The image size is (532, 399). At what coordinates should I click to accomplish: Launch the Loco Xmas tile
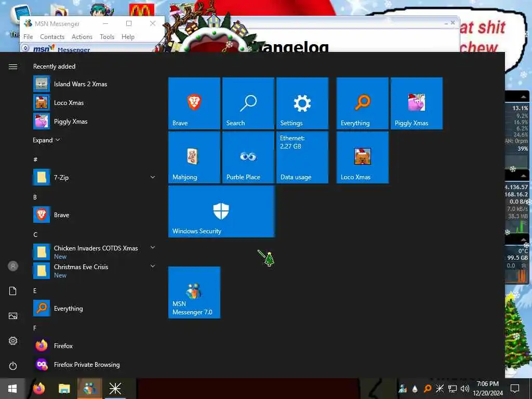[362, 157]
